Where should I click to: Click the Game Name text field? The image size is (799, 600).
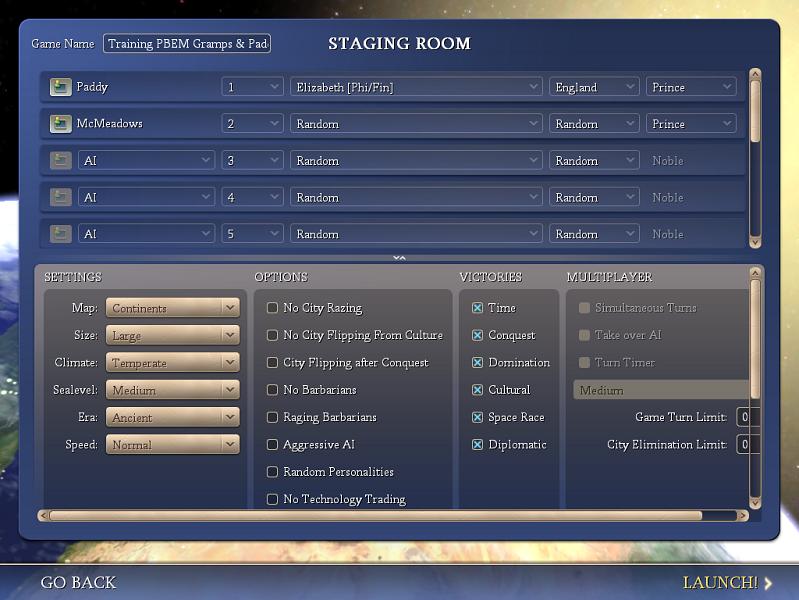pos(187,44)
